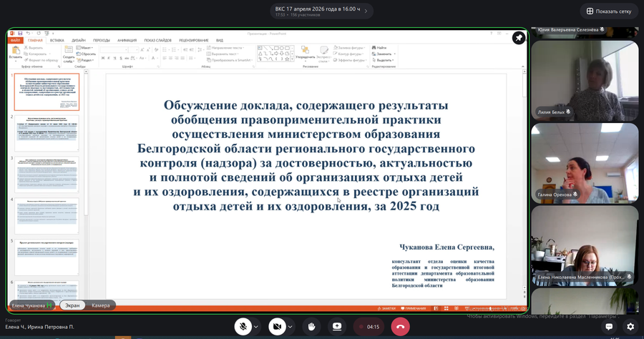The image size is (644, 339).
Task: Open camera options dropdown arrow
Action: pyautogui.click(x=290, y=327)
